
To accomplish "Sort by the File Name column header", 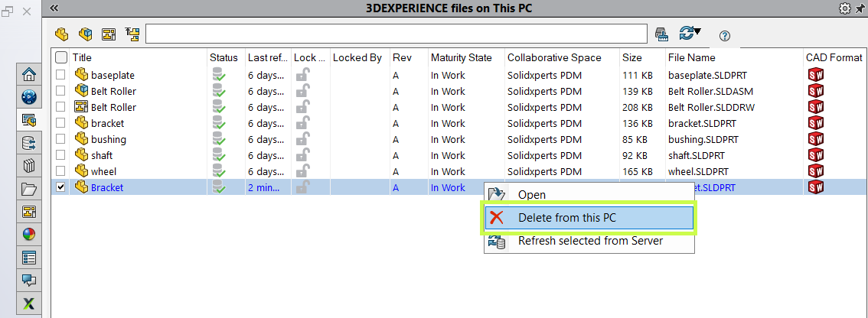I will [x=691, y=57].
